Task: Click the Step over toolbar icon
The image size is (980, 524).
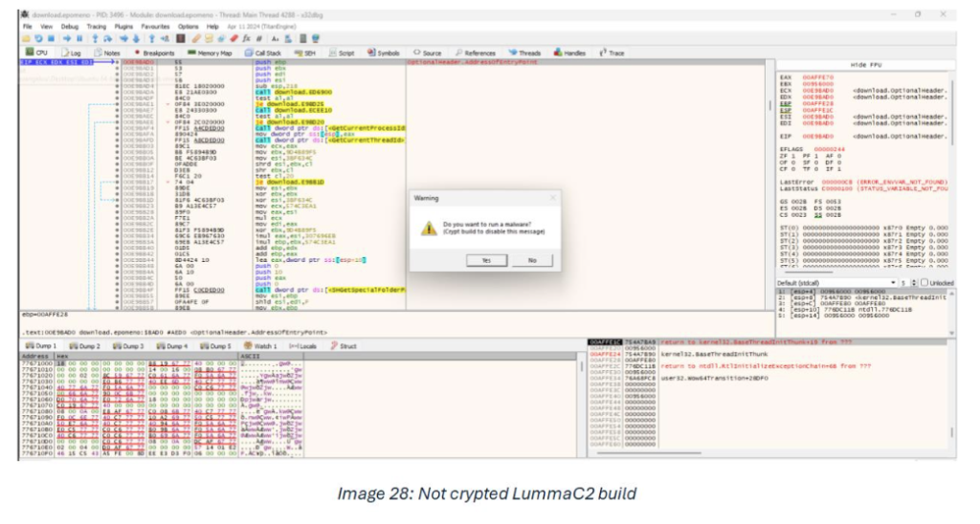Action: click(x=108, y=38)
